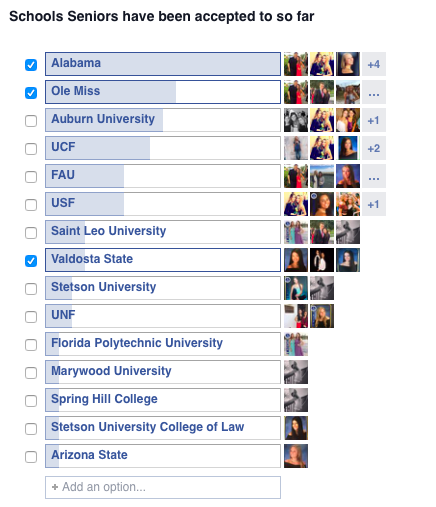
Task: Open voter thumbnail beside Stetson University College of Law
Action: (296, 428)
